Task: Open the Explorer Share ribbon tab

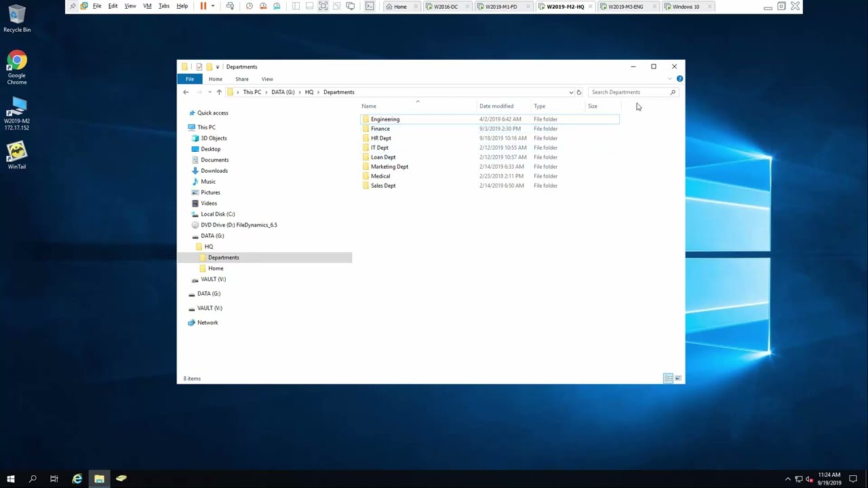Action: pyautogui.click(x=242, y=79)
